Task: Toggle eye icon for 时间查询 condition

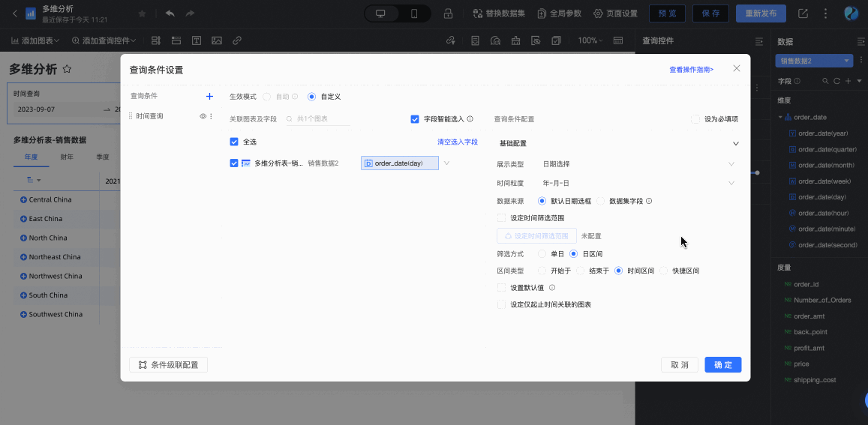Action: click(x=203, y=116)
